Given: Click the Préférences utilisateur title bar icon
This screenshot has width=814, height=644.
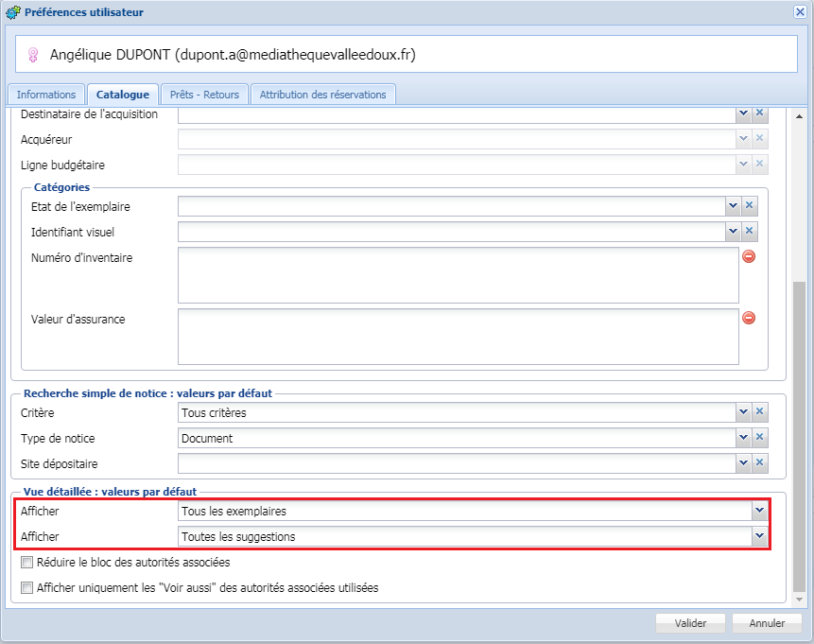Looking at the screenshot, I should [11, 12].
